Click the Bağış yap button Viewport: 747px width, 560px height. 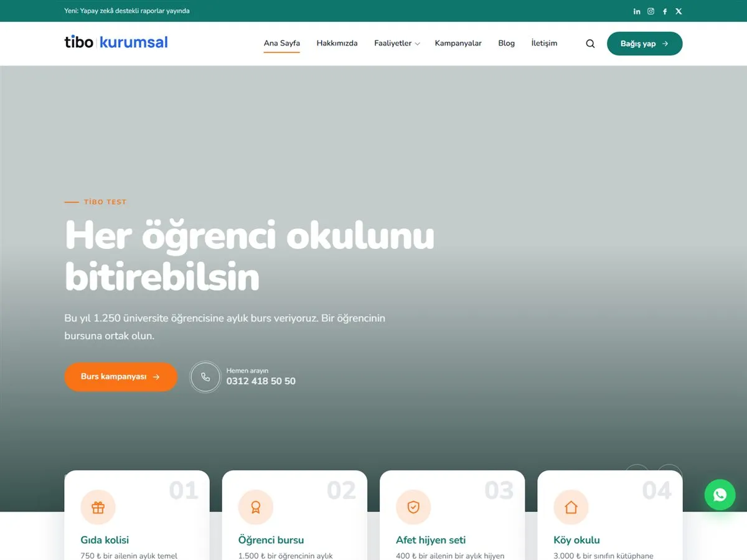tap(645, 44)
